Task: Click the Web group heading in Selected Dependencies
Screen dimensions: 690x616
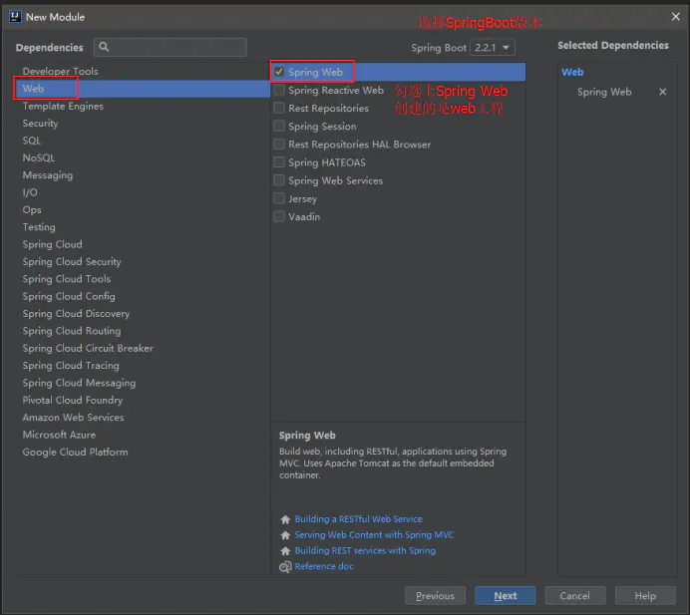Action: tap(572, 72)
